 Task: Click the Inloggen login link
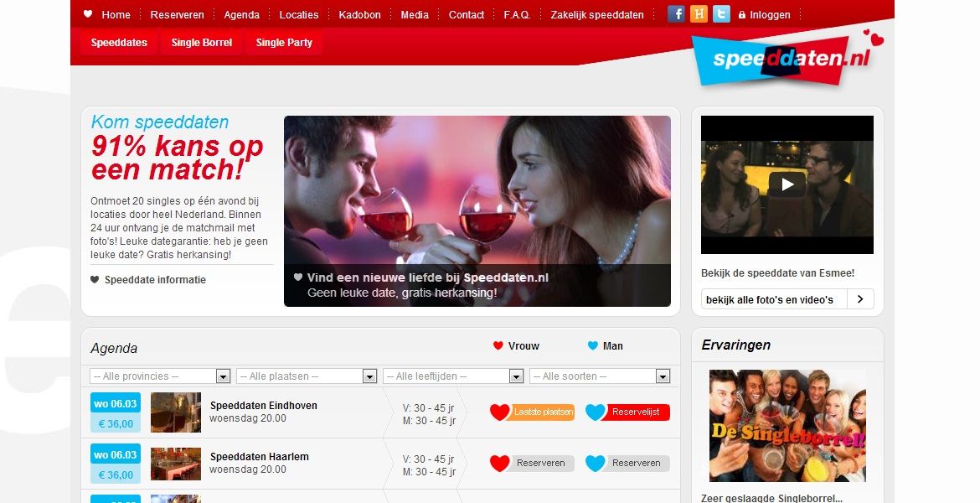[x=770, y=15]
